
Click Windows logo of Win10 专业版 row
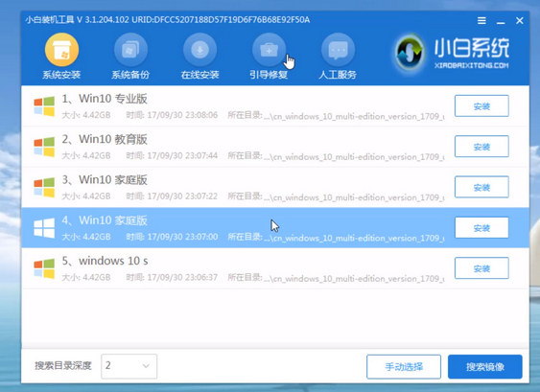point(44,106)
